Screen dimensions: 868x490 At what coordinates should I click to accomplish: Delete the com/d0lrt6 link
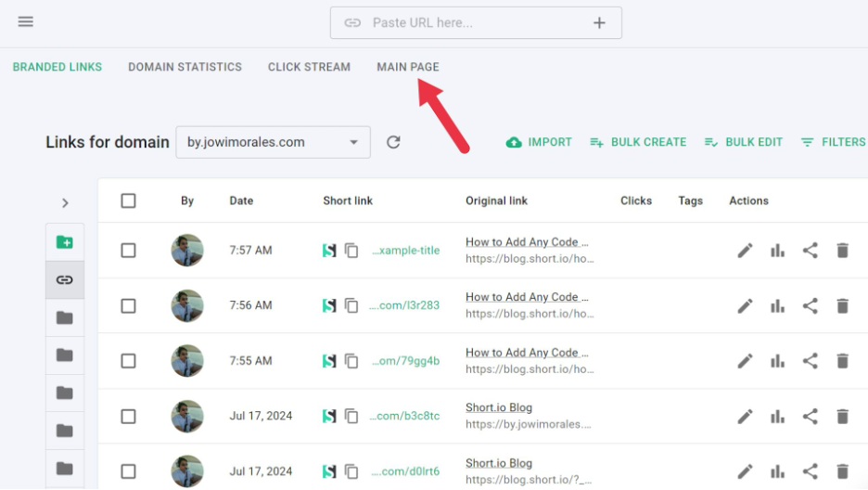[x=843, y=471]
